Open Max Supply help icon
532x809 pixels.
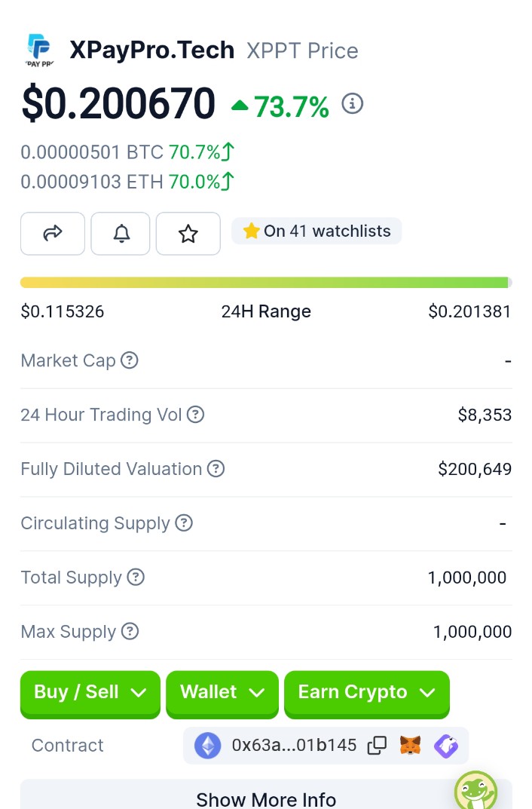coord(130,631)
